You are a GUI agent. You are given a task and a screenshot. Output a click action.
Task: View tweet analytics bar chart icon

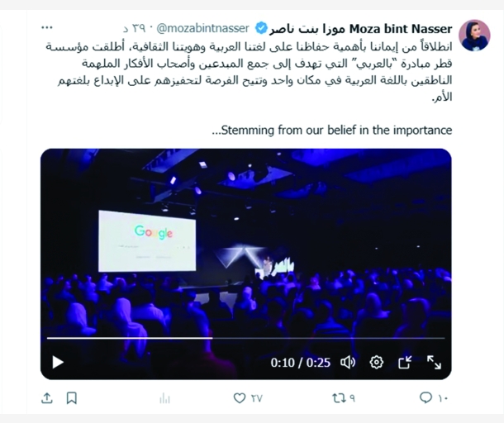[164, 398]
